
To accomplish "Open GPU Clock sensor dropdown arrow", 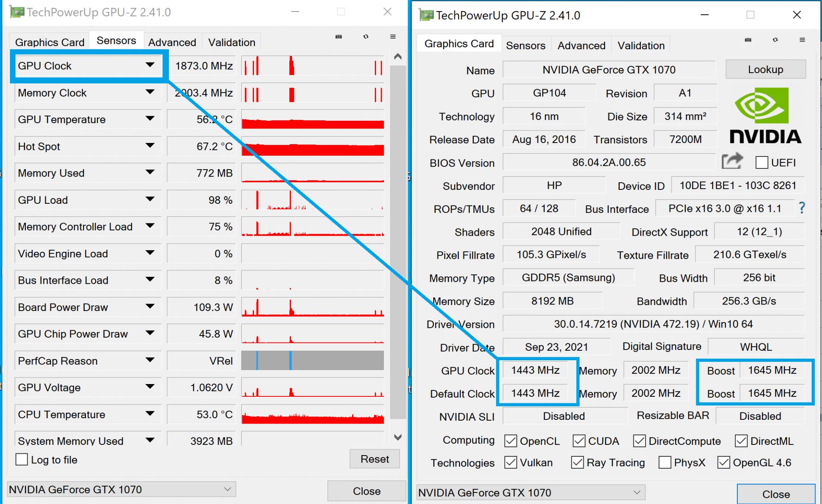I will [x=150, y=65].
